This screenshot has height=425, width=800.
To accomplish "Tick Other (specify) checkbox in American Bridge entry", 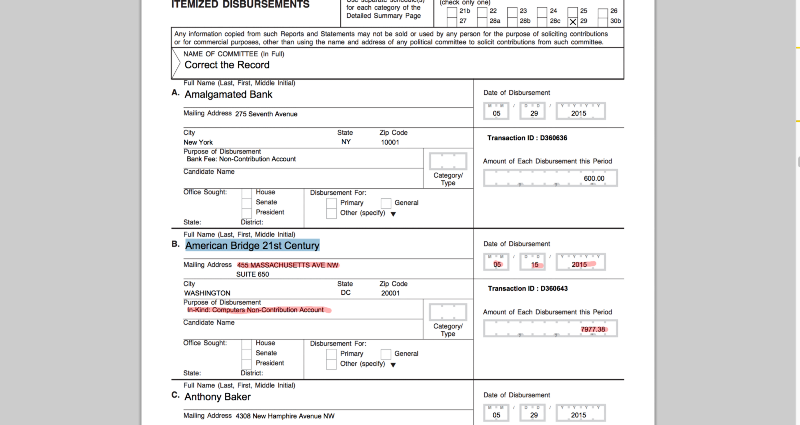I will click(331, 364).
